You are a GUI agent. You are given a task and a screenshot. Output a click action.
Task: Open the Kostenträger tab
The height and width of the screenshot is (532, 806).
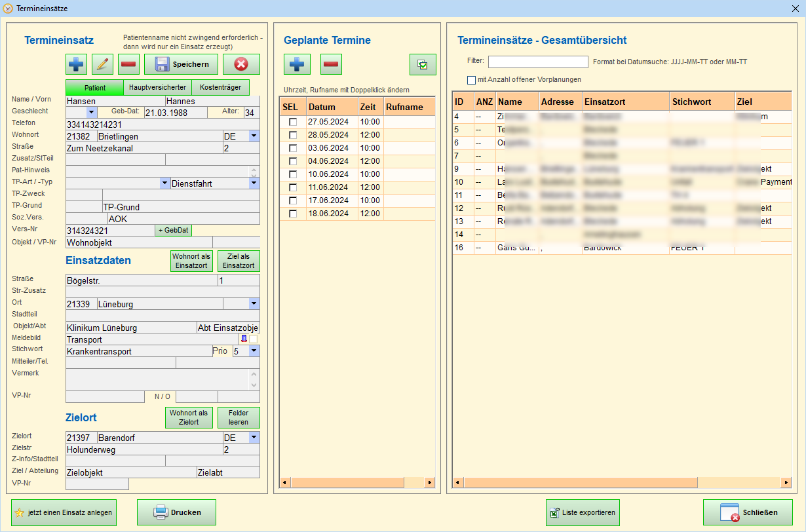tap(220, 87)
